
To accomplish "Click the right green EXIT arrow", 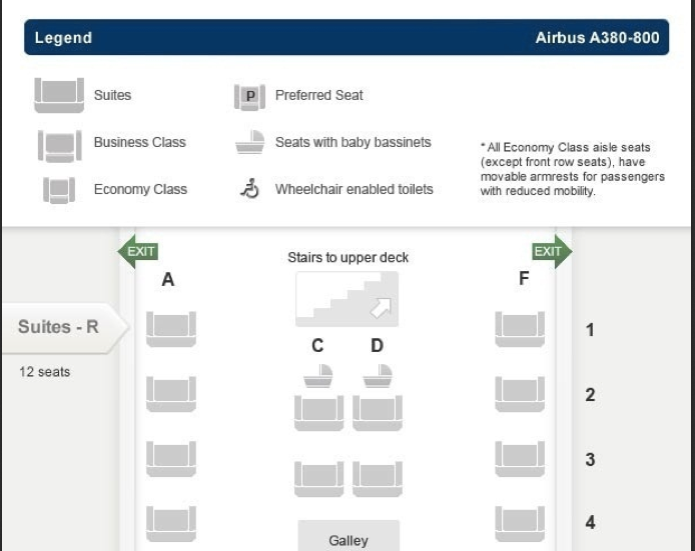I will click(x=552, y=251).
